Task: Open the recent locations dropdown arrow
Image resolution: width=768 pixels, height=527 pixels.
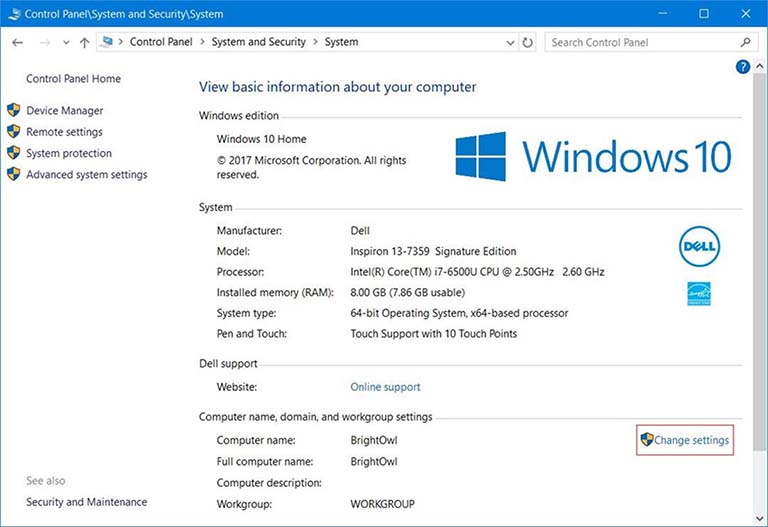Action: click(66, 43)
